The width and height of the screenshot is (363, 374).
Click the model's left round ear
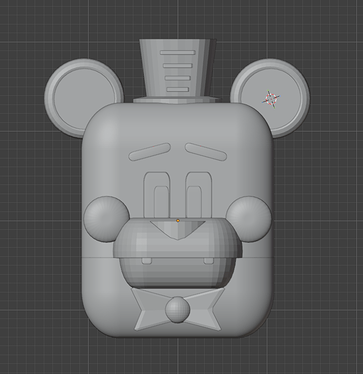coord(83,98)
